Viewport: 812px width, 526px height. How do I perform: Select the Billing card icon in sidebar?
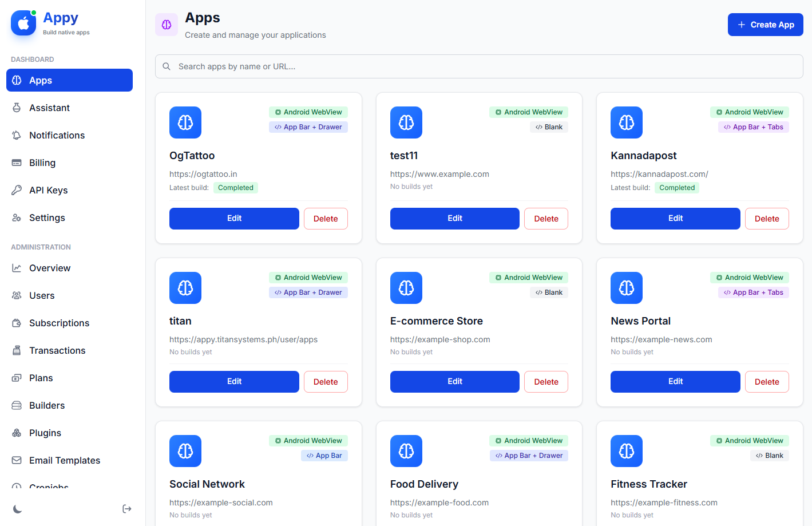pyautogui.click(x=17, y=163)
